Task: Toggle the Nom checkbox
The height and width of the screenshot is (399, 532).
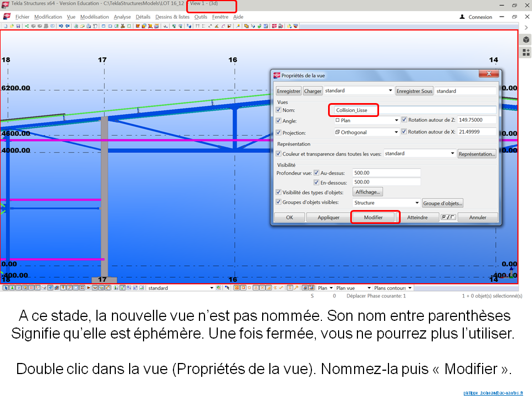Action: pos(279,110)
